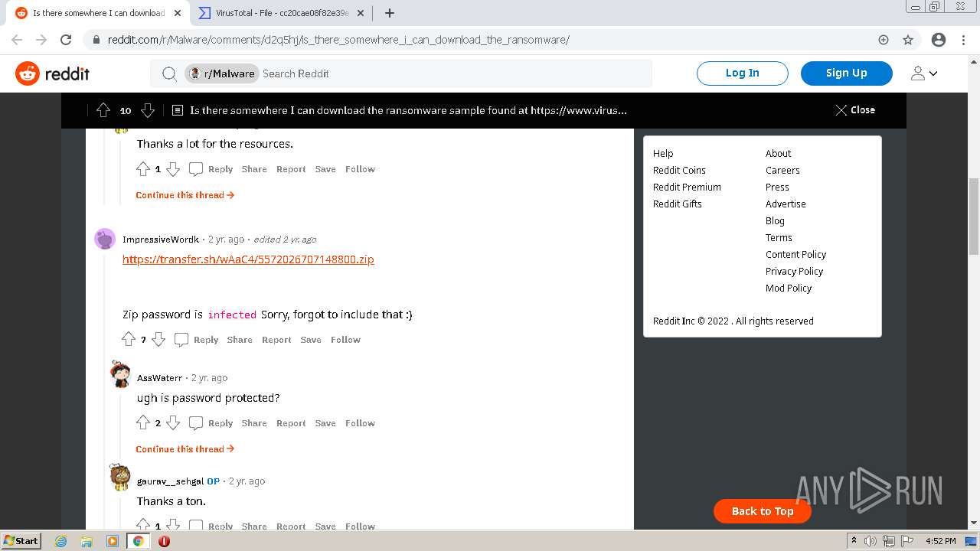
Task: Upvote the post with score 10
Action: tap(103, 110)
